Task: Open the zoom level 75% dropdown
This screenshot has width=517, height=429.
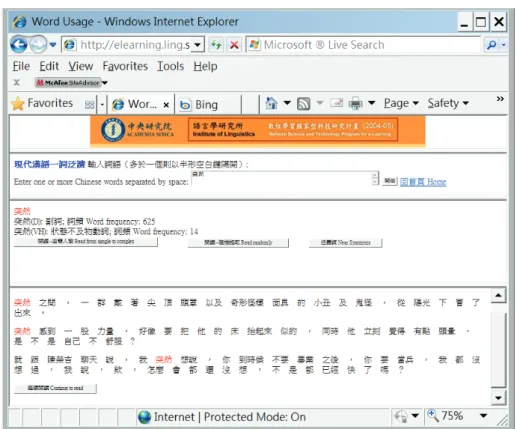Action: click(483, 416)
